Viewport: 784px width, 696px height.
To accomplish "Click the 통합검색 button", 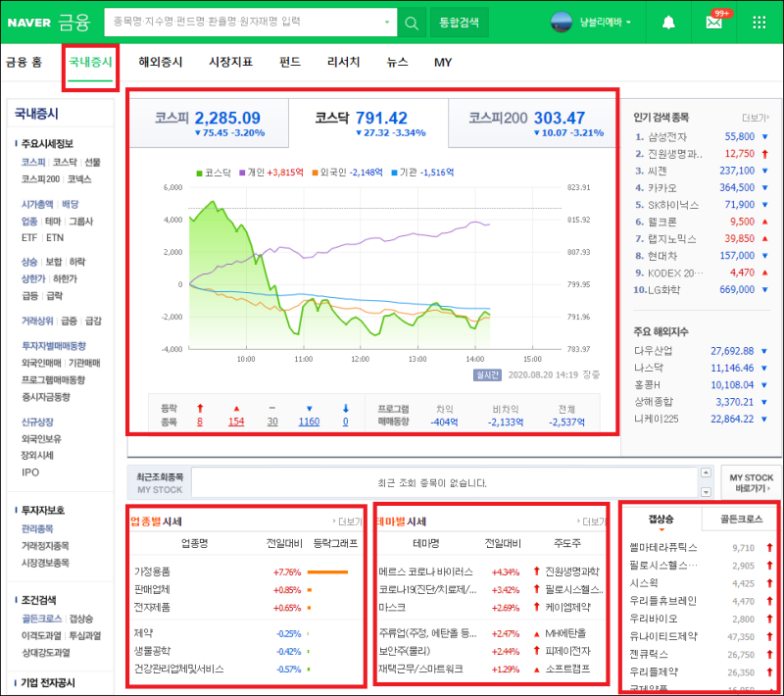I will [x=459, y=23].
